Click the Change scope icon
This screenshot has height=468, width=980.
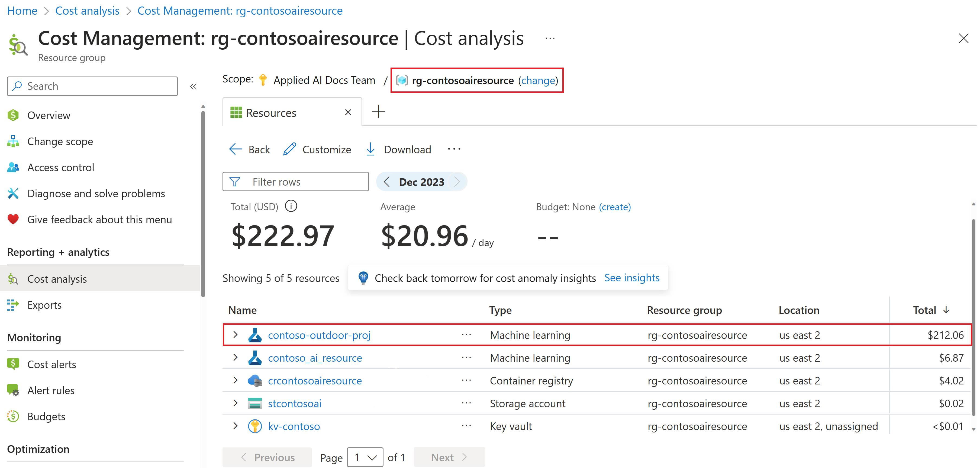(13, 141)
